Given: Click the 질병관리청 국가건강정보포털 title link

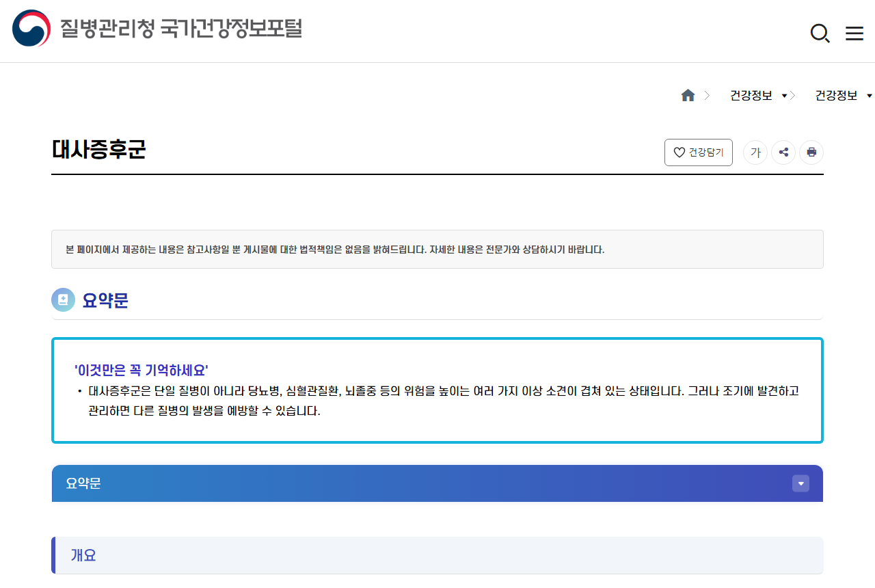Looking at the screenshot, I should coord(181,29).
